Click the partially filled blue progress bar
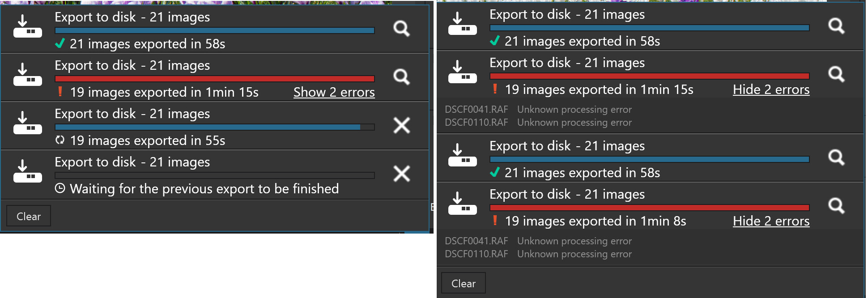Screen dimensions: 868x298 coord(214,127)
